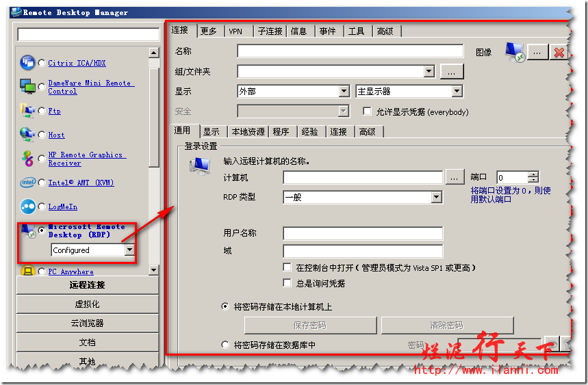Screen dimensions: 588x385
Task: Click the PC Anywhere icon
Action: (28, 270)
